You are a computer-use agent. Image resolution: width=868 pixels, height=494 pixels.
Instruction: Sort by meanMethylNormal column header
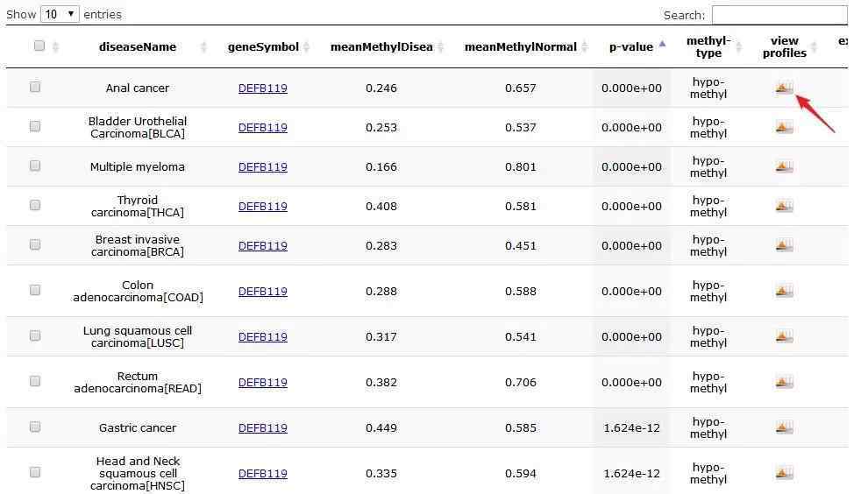520,47
